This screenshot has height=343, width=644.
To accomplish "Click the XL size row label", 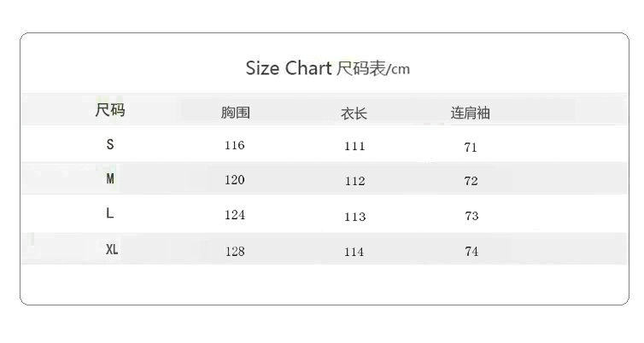I will 112,250.
